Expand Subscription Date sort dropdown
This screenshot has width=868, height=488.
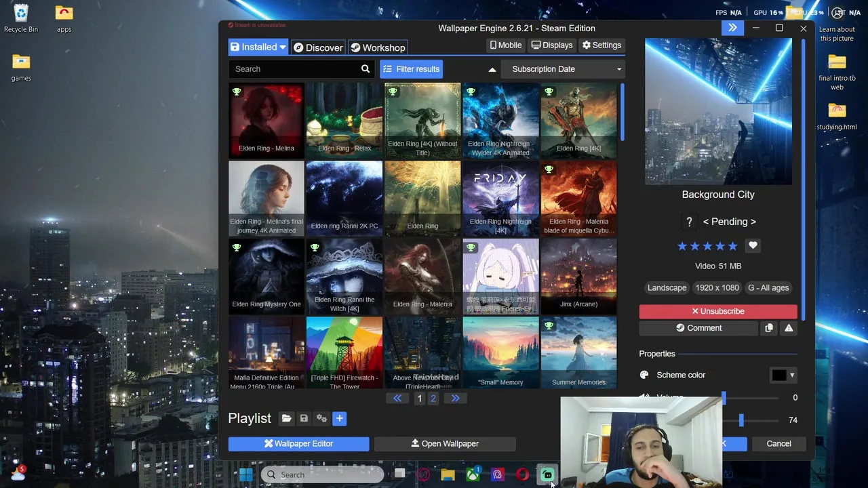click(x=562, y=69)
